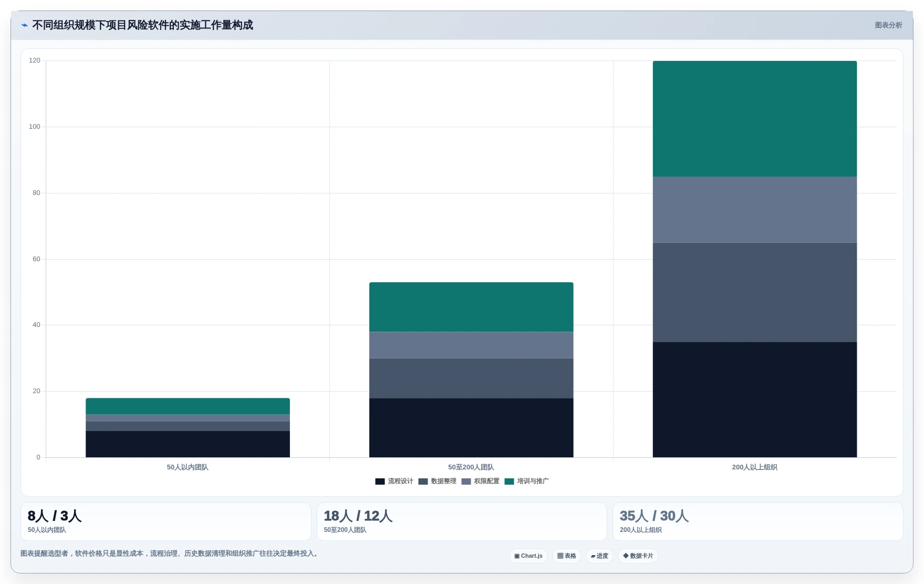The height and width of the screenshot is (584, 924).
Task: Toggle the 流程设计 legend item
Action: [x=394, y=481]
